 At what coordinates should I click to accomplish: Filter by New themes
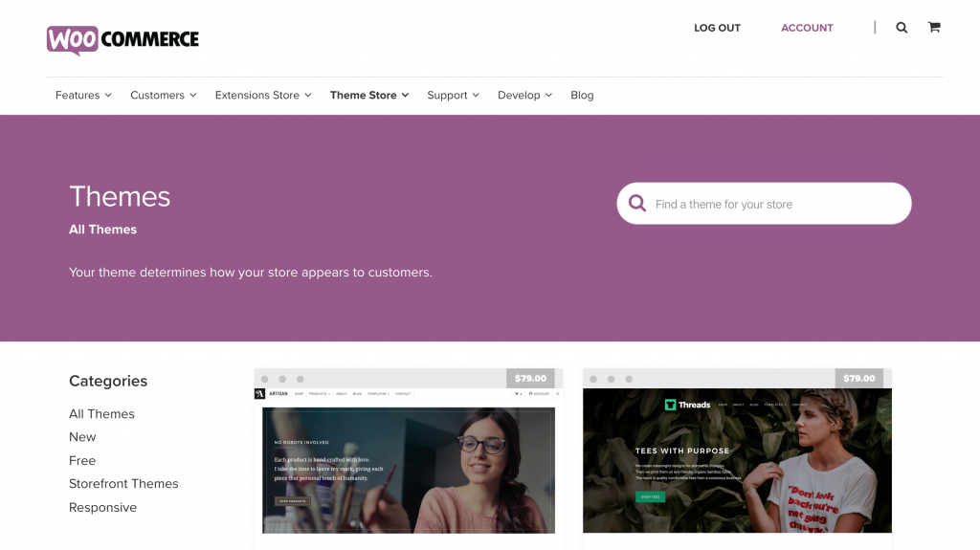[82, 437]
